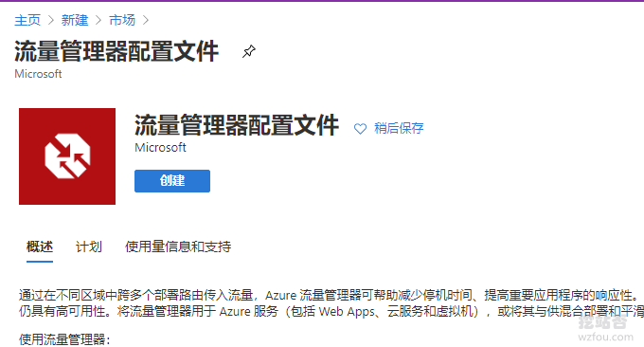The image size is (644, 347).
Task: Click the 稍后保存 link
Action: (399, 128)
